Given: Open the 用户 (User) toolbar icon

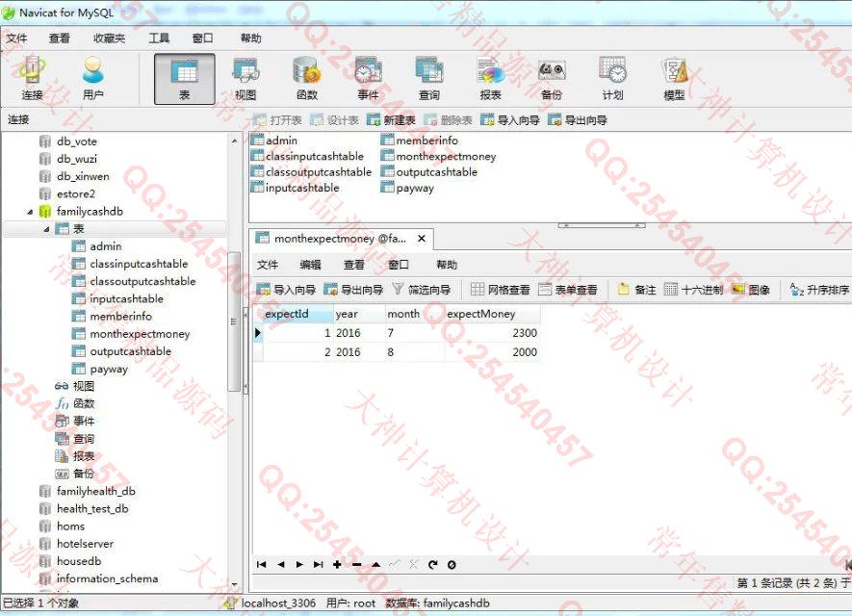Looking at the screenshot, I should tap(93, 79).
